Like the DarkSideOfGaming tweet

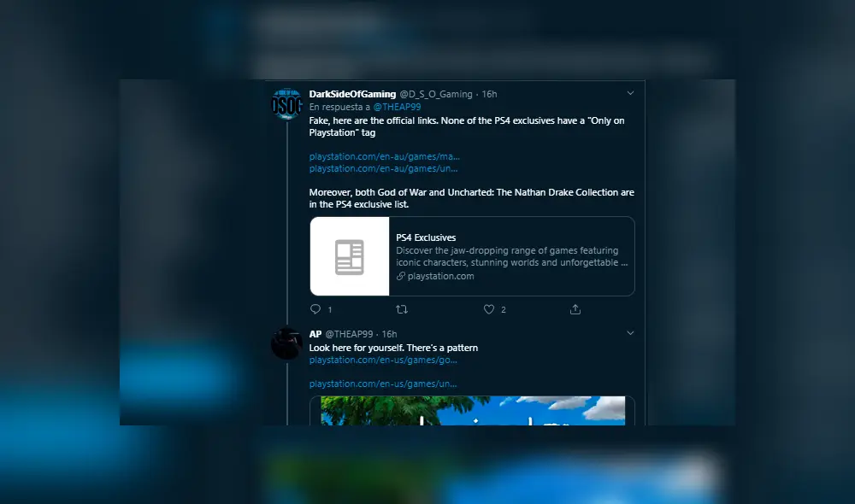coord(489,309)
